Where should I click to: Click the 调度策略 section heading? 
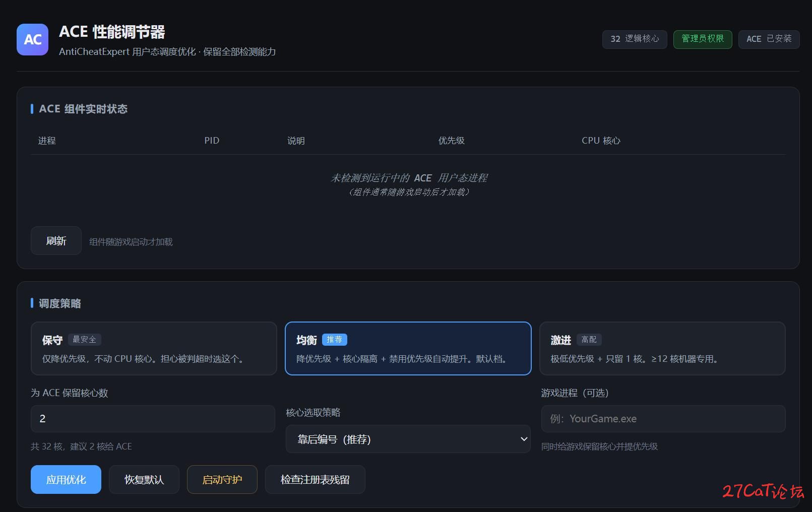(x=60, y=303)
